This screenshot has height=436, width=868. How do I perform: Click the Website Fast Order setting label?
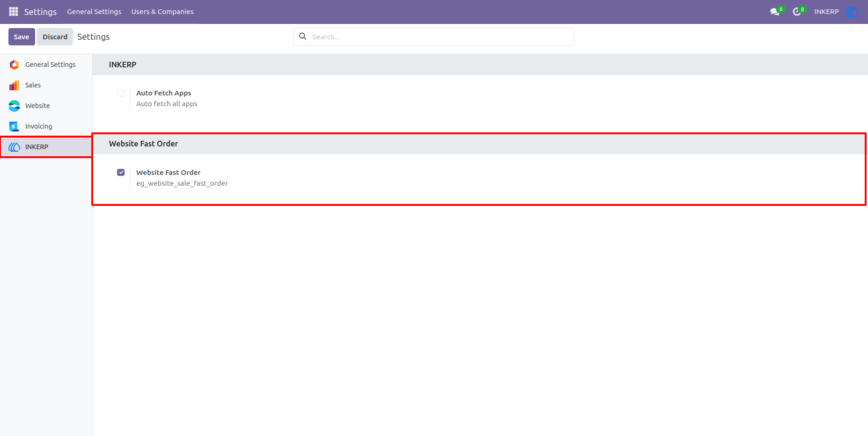point(169,173)
